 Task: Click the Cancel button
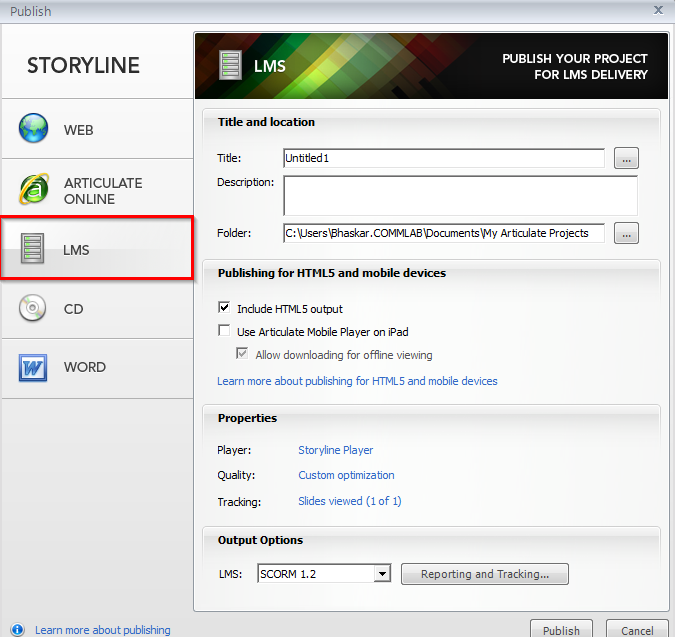[x=637, y=630]
